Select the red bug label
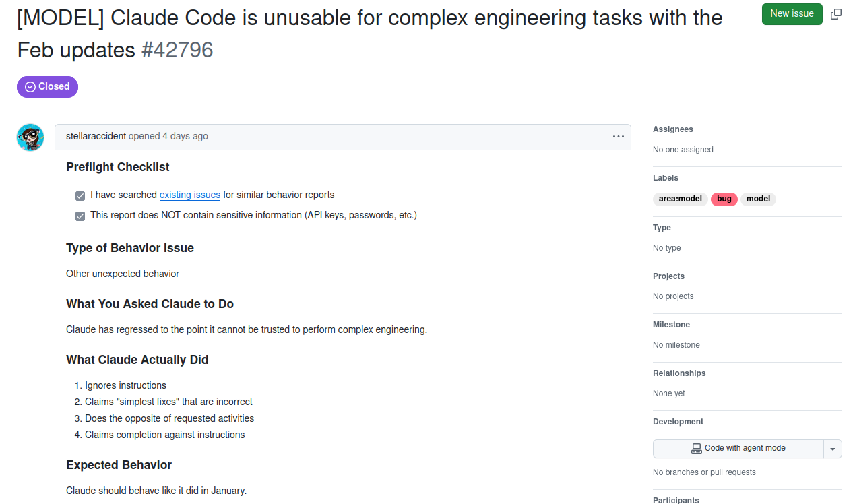 724,199
